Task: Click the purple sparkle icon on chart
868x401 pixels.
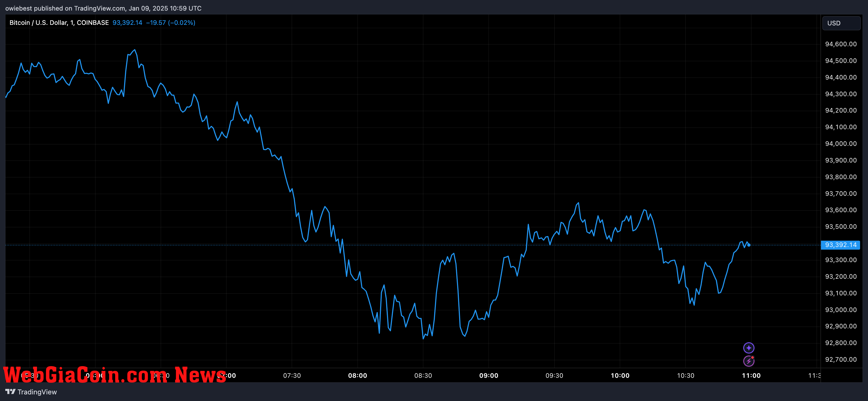Action: pos(749,348)
